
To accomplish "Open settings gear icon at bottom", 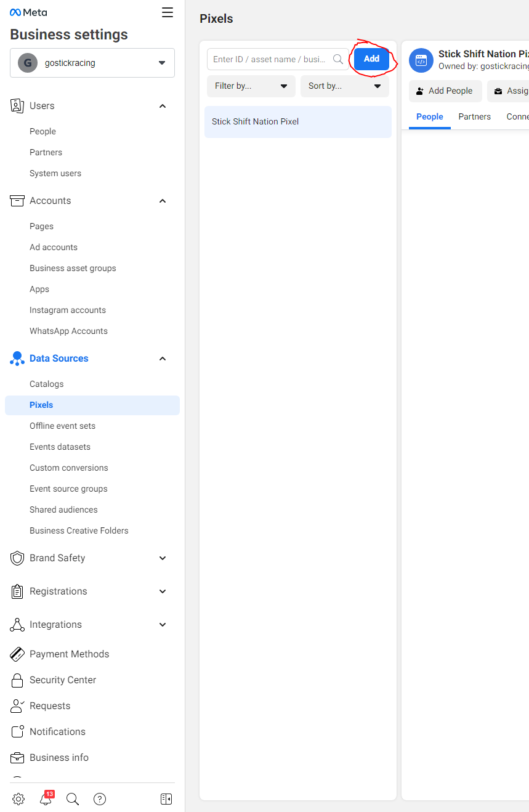I will click(18, 799).
